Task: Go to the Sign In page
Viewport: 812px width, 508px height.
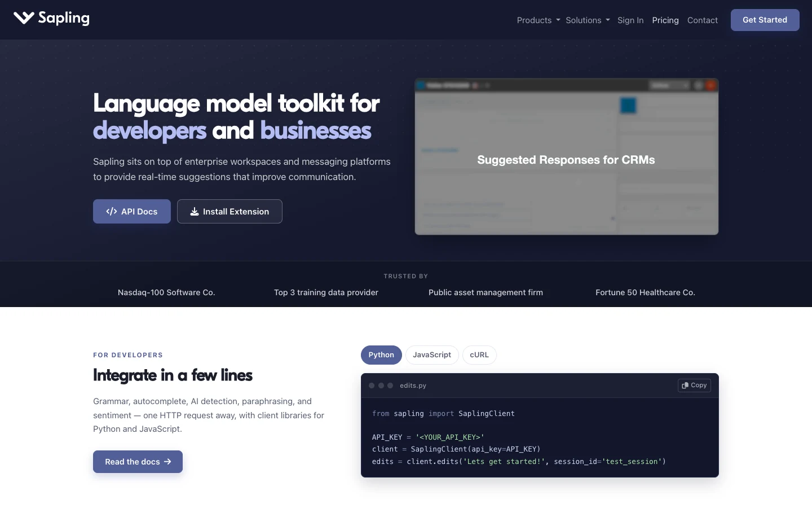Action: pyautogui.click(x=630, y=20)
